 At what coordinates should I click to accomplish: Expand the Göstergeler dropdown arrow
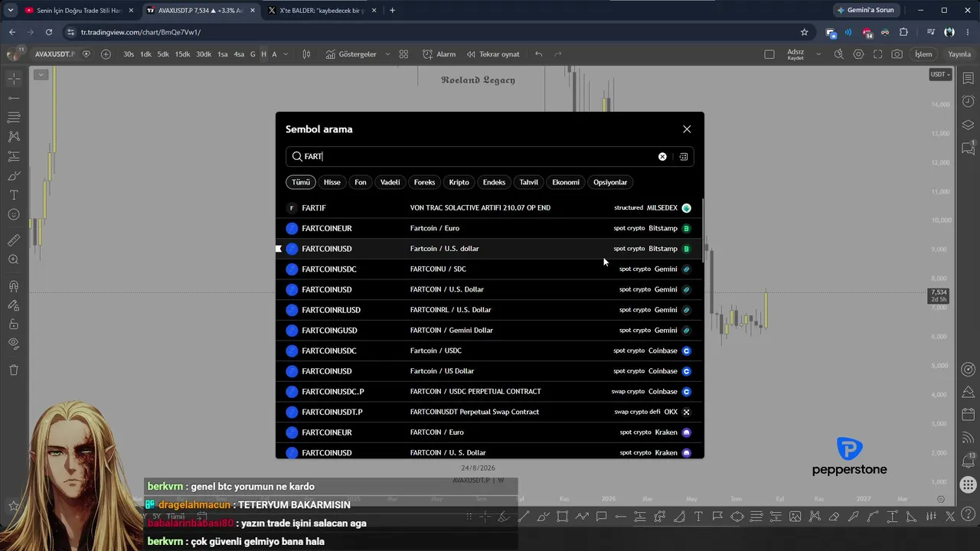(x=387, y=54)
